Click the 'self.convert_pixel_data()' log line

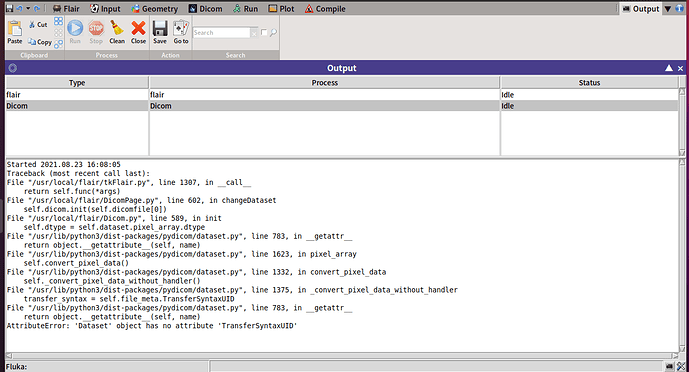tap(76, 263)
